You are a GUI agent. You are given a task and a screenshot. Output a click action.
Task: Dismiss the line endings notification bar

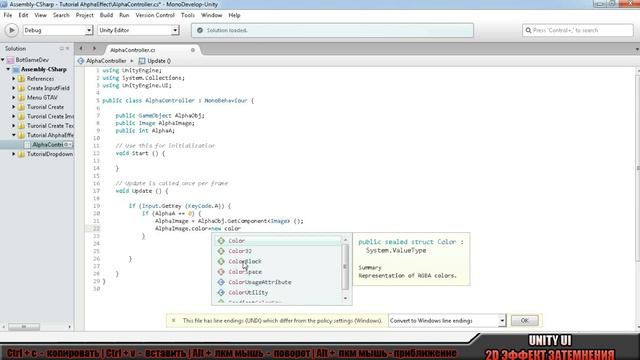pyautogui.click(x=173, y=320)
